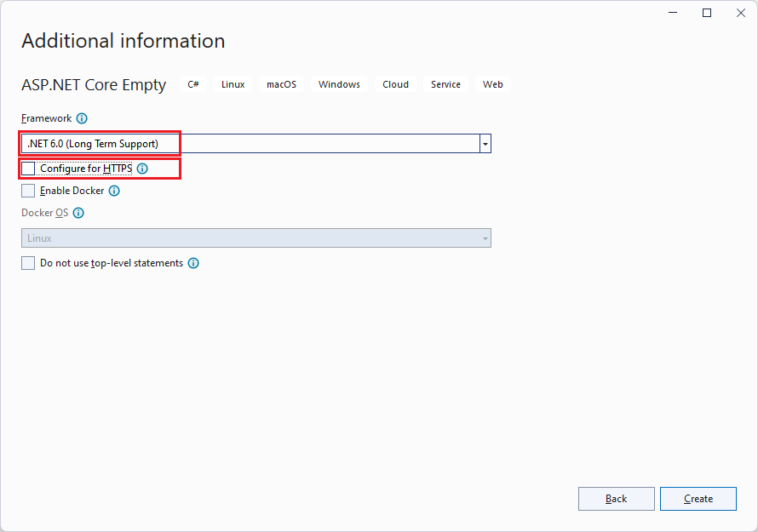Enable Do not use top-level statements
The height and width of the screenshot is (532, 758).
(28, 263)
